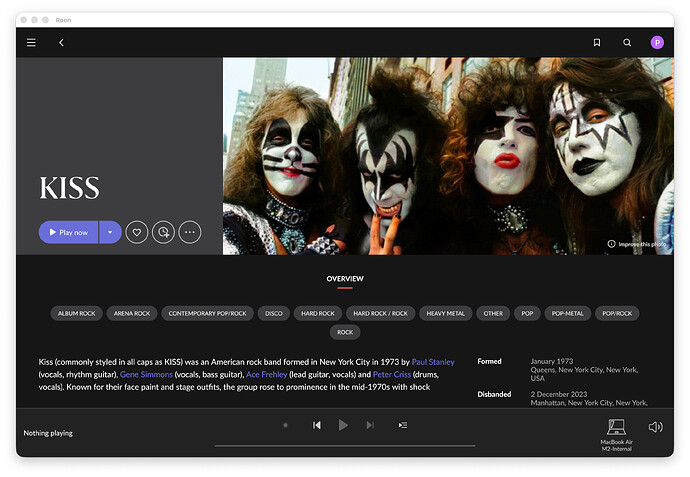
Task: Open the hamburger navigation menu
Action: pyautogui.click(x=31, y=43)
